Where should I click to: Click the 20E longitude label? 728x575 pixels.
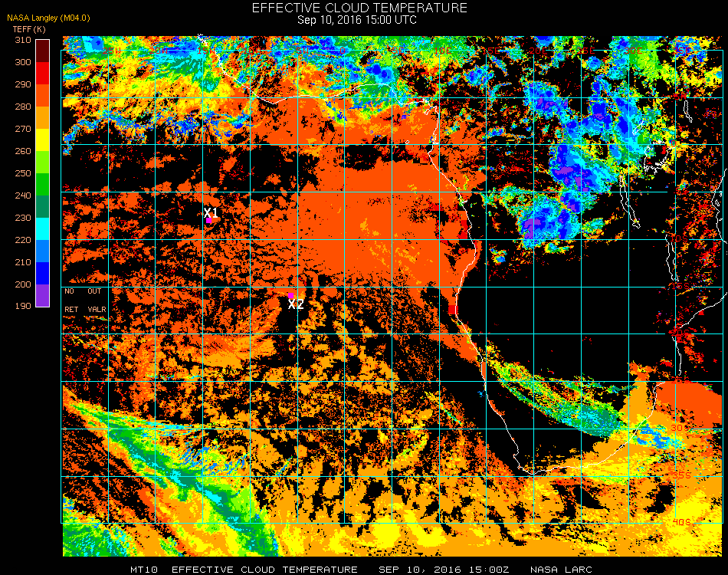[538, 51]
